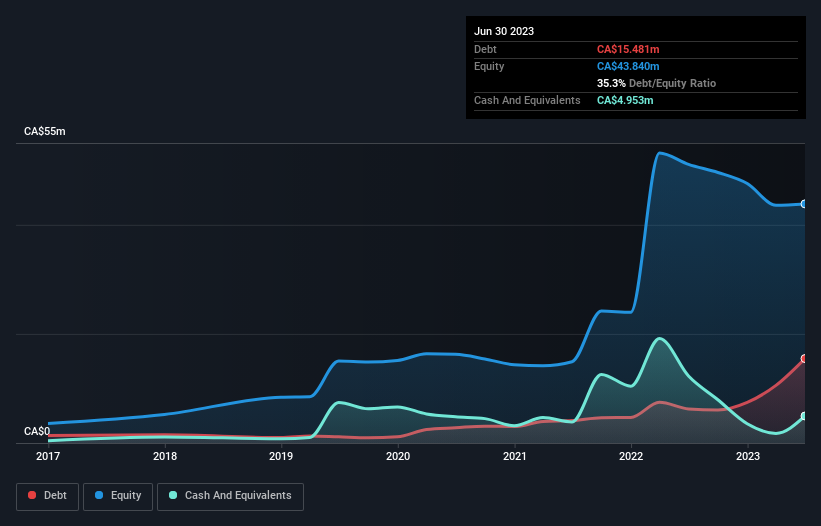821x526 pixels.
Task: Toggle the Equity series legend button
Action: [x=118, y=496]
